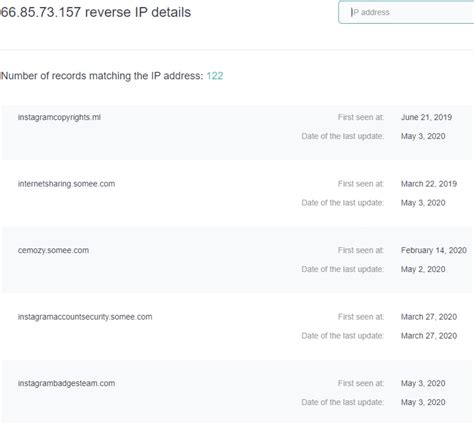Click the 122 matching records count
This screenshot has height=425, width=474.
(215, 76)
